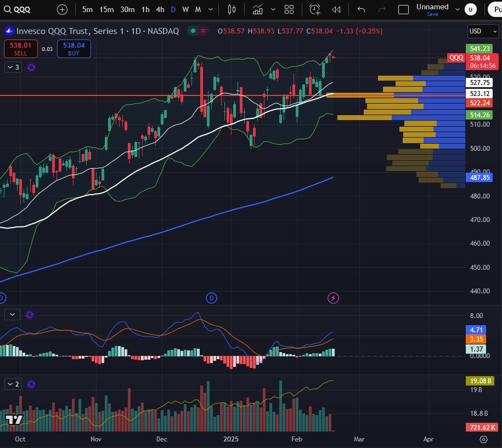Image resolution: width=502 pixels, height=448 pixels.
Task: Select the 522.24 red line label
Action: click(480, 103)
